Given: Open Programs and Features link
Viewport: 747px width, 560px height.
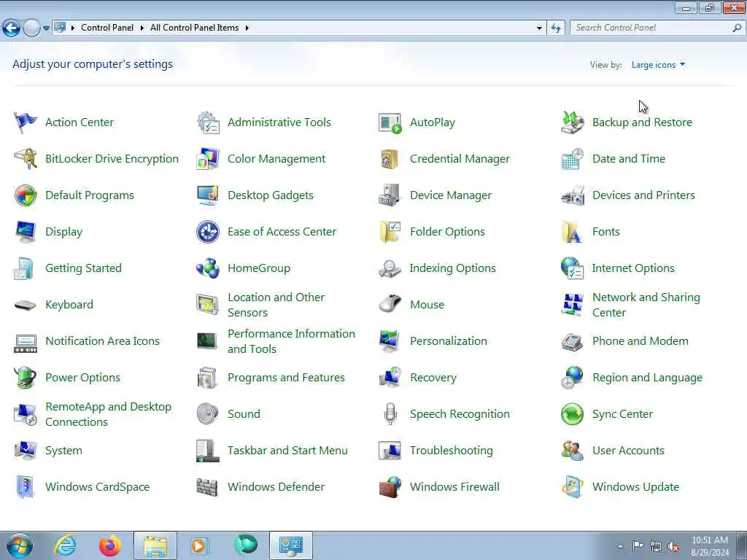Looking at the screenshot, I should click(x=286, y=378).
